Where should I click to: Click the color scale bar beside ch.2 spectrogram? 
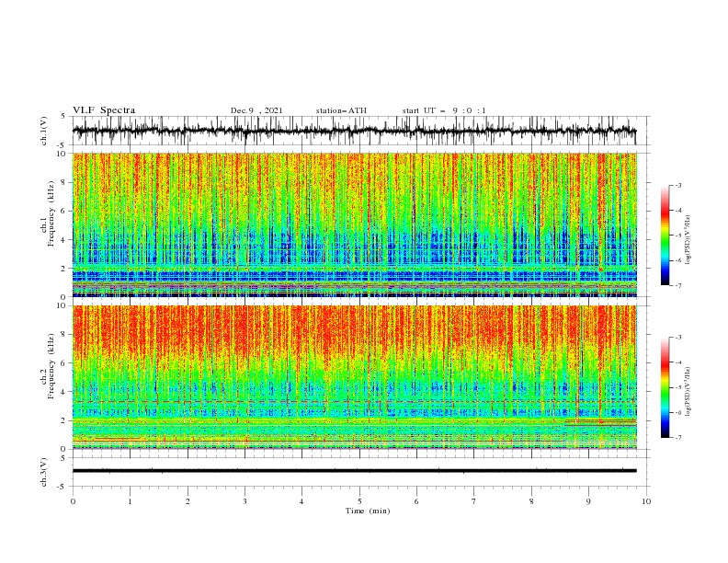pos(665,387)
